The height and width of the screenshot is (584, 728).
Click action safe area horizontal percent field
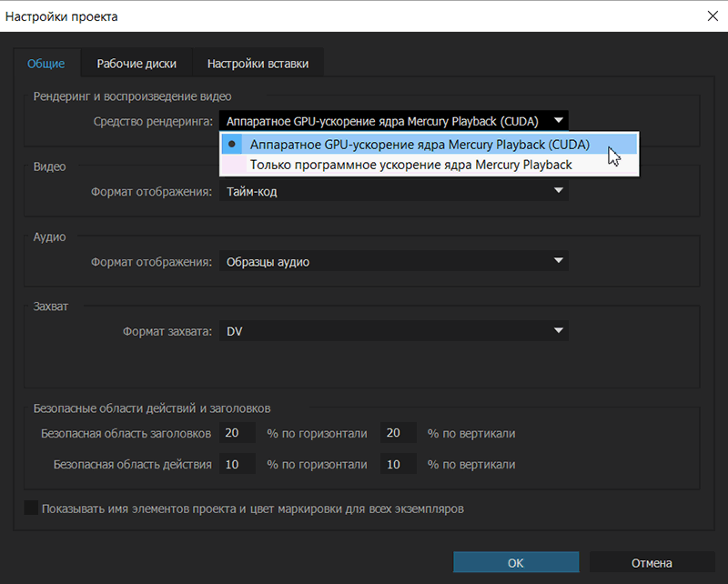[238, 464]
